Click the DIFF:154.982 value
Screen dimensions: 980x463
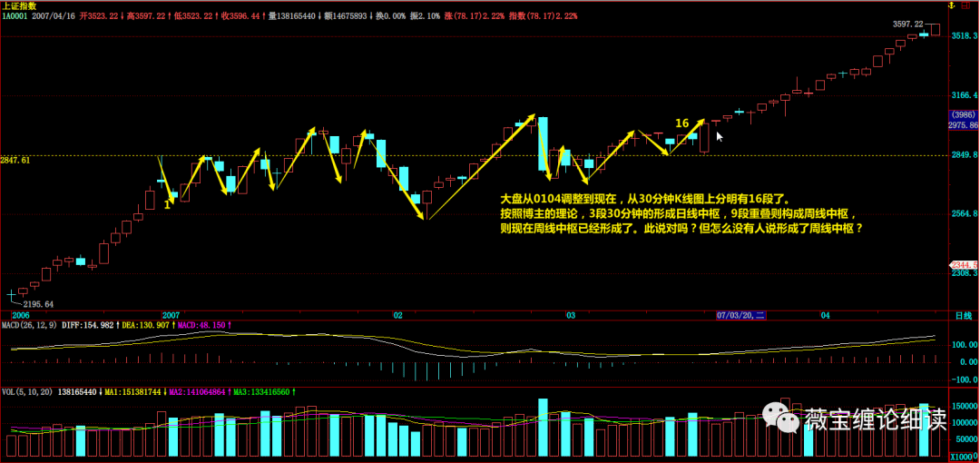[x=87, y=325]
